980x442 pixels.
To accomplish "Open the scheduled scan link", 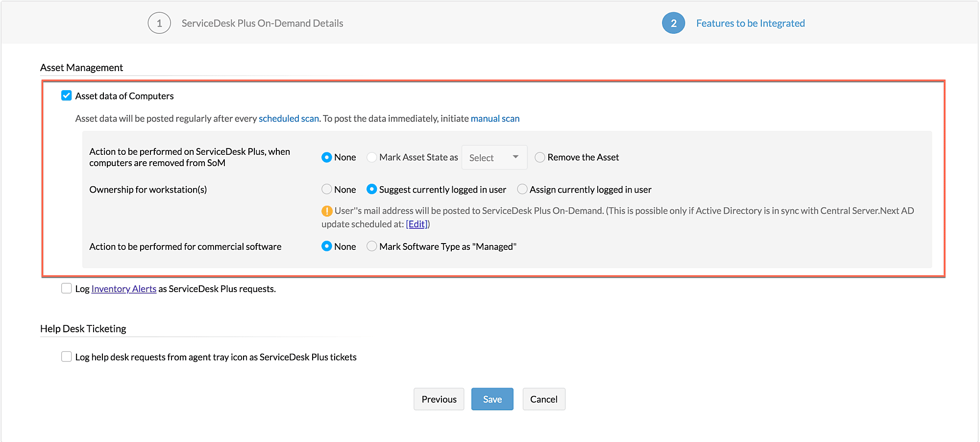I will 289,119.
